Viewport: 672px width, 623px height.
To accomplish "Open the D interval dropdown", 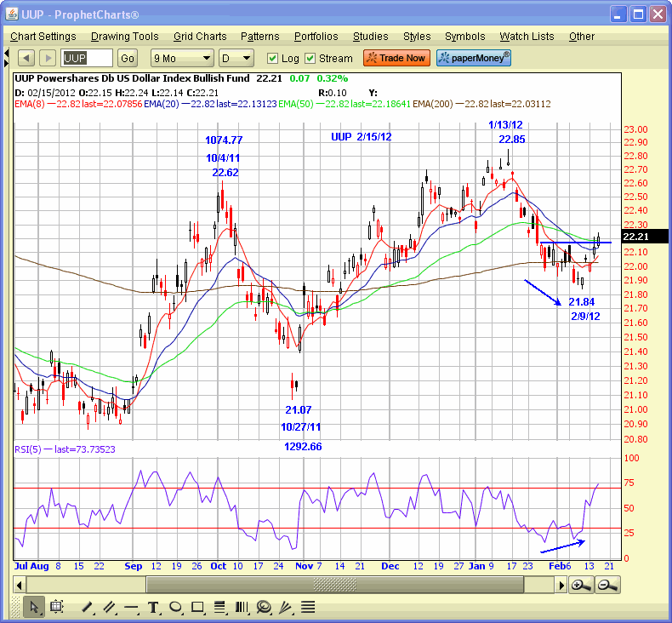I will click(x=236, y=58).
